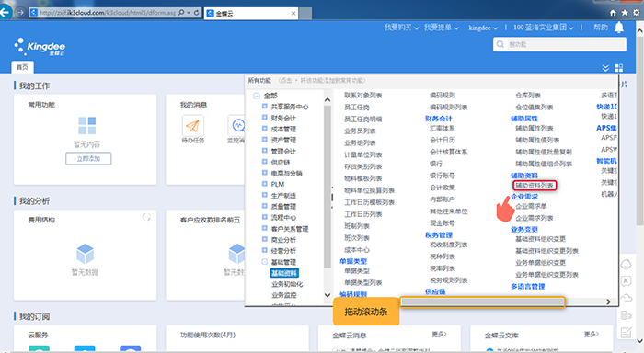Open the 单据类型列表 link
Image resolution: width=644 pixels, height=353 pixels.
pyautogui.click(x=363, y=282)
